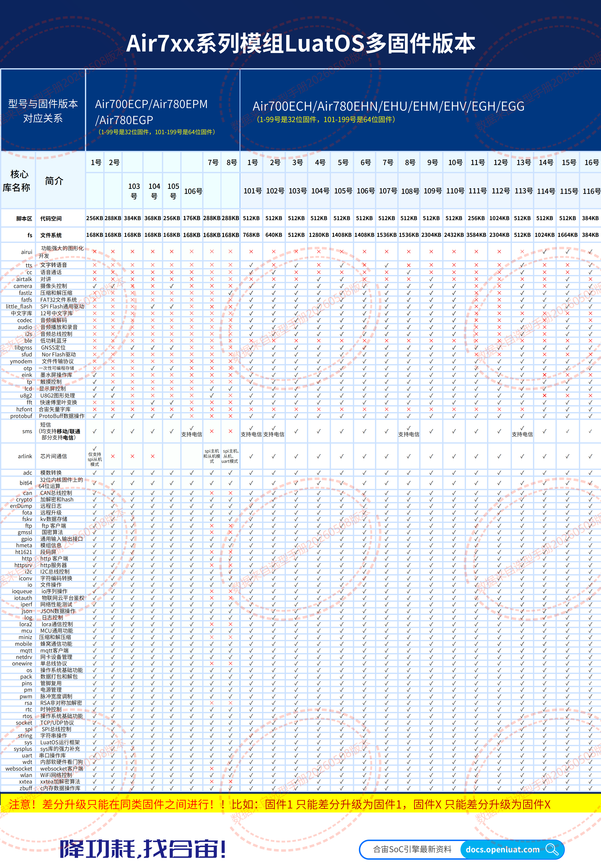The height and width of the screenshot is (868, 601).
Task: Select the arlink 仅支持spi从机模式 checkmark cell
Action: (x=95, y=456)
